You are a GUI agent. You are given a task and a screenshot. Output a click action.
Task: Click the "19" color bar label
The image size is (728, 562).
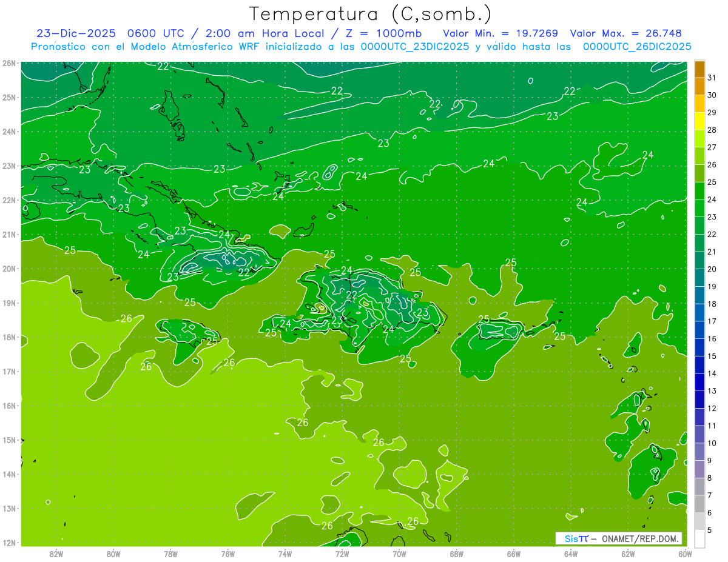[x=712, y=287]
